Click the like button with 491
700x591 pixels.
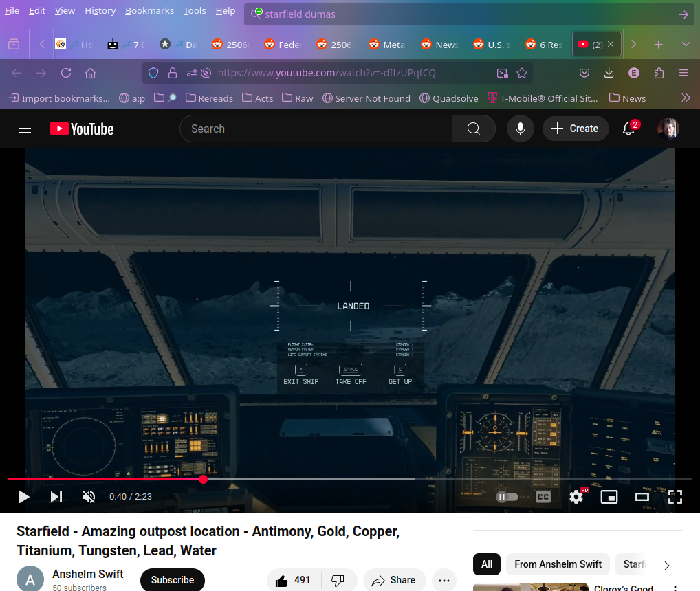(x=293, y=580)
